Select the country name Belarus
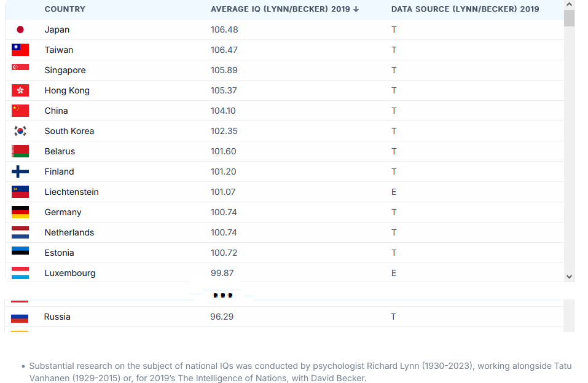 (x=60, y=151)
